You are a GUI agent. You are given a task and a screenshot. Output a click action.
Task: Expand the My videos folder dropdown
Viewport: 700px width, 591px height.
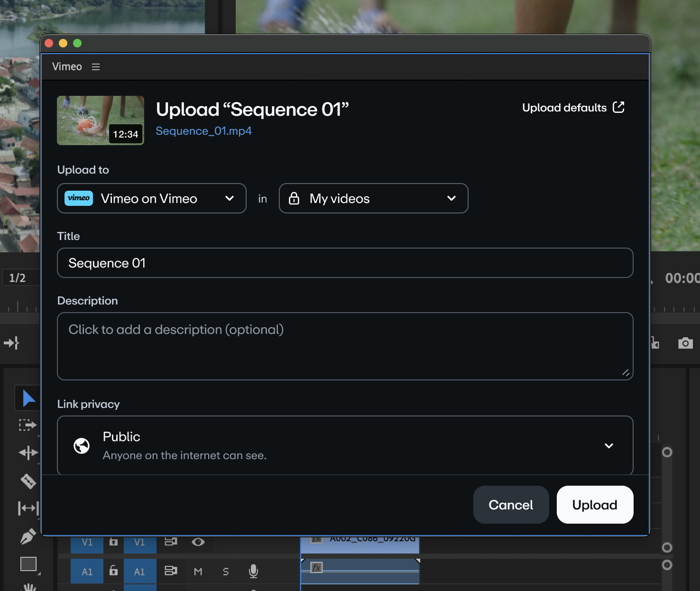(x=373, y=198)
